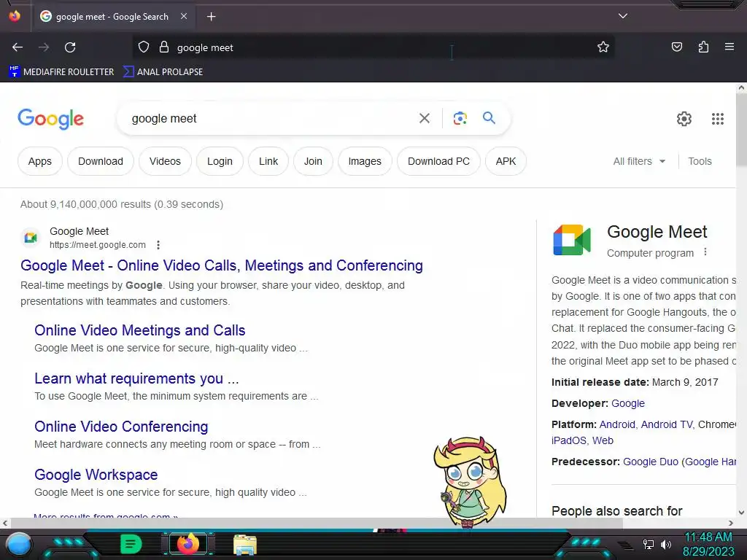Screen dimensions: 747x560
Task: Open more options beside Computer program
Action: tap(705, 252)
